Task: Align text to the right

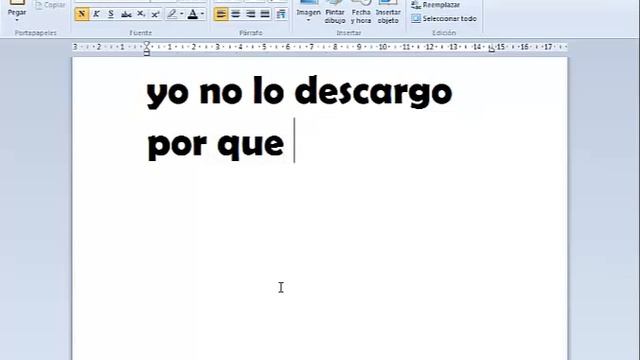Action: pyautogui.click(x=250, y=14)
